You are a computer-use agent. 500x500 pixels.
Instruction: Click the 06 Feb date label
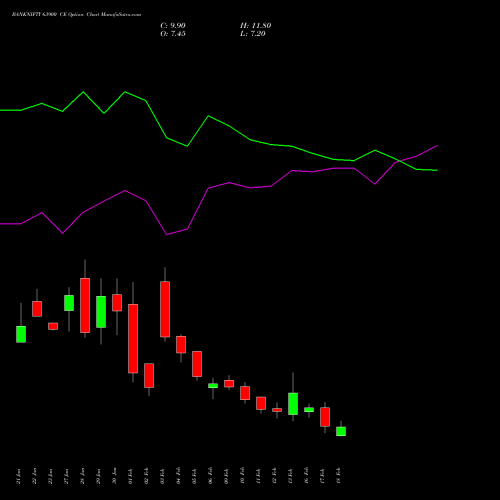click(x=211, y=476)
